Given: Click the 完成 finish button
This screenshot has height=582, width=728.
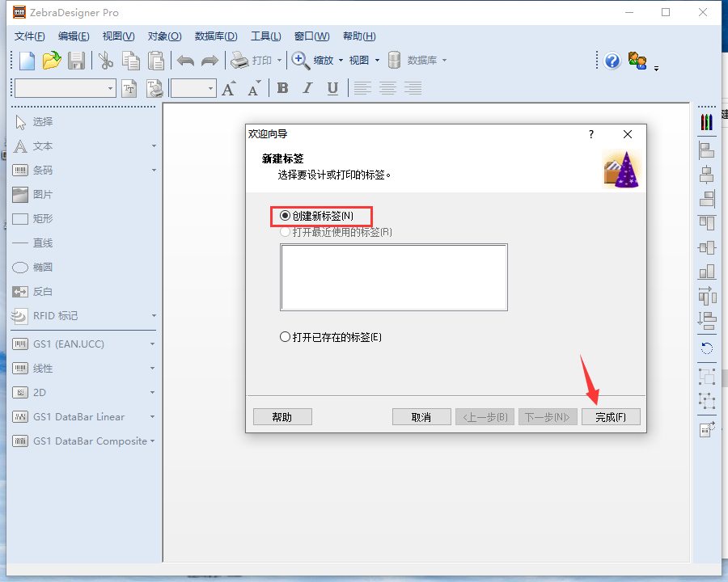Looking at the screenshot, I should tap(611, 417).
